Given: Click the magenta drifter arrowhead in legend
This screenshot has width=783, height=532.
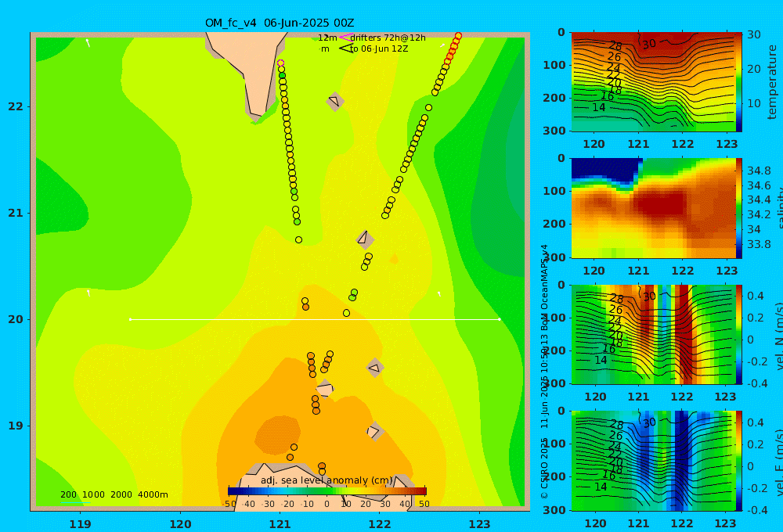Looking at the screenshot, I should click(x=345, y=38).
